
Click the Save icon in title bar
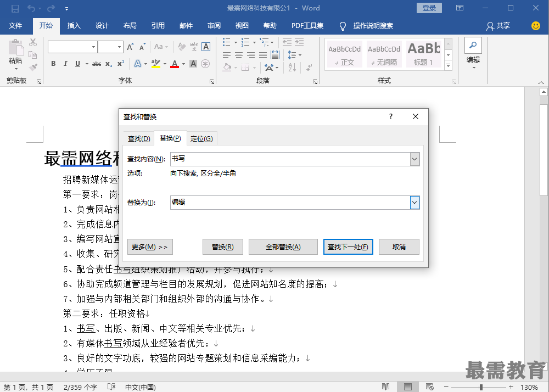click(x=15, y=8)
